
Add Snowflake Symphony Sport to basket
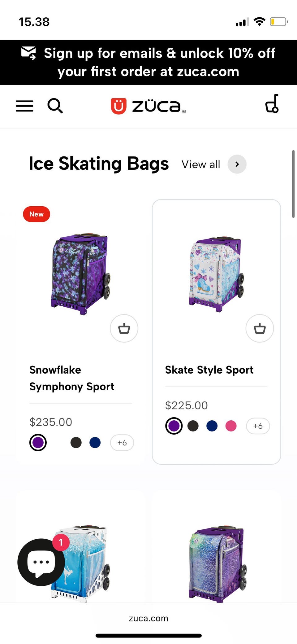(x=124, y=328)
